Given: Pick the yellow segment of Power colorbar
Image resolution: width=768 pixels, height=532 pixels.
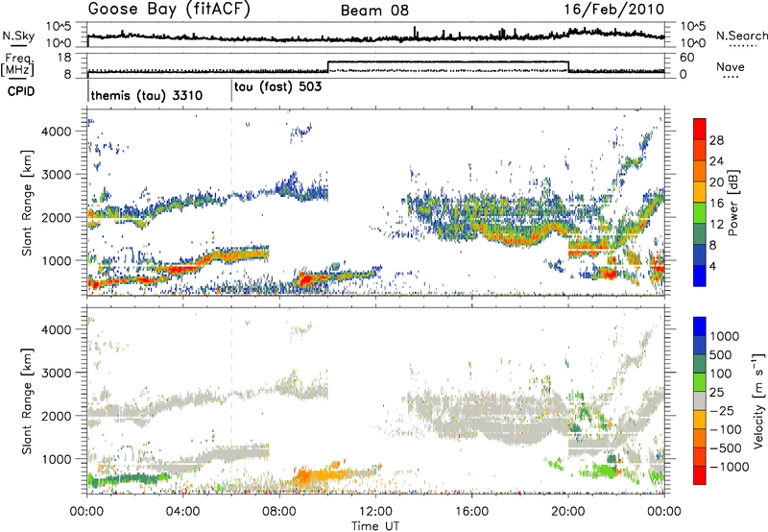Looking at the screenshot, I should pyautogui.click(x=700, y=192).
